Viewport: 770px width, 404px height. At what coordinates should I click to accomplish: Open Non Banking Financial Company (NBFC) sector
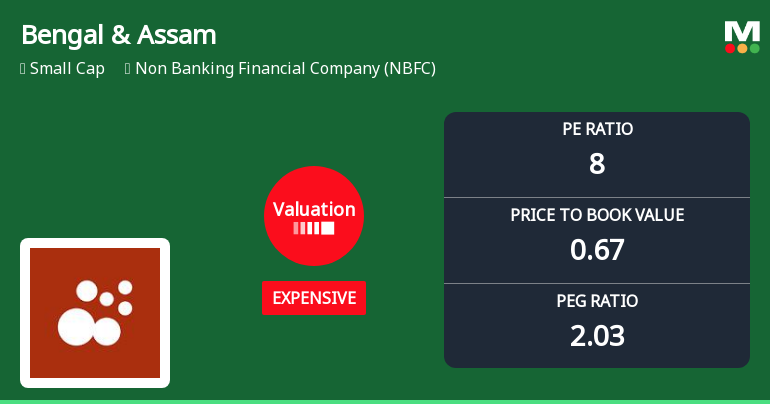click(285, 69)
